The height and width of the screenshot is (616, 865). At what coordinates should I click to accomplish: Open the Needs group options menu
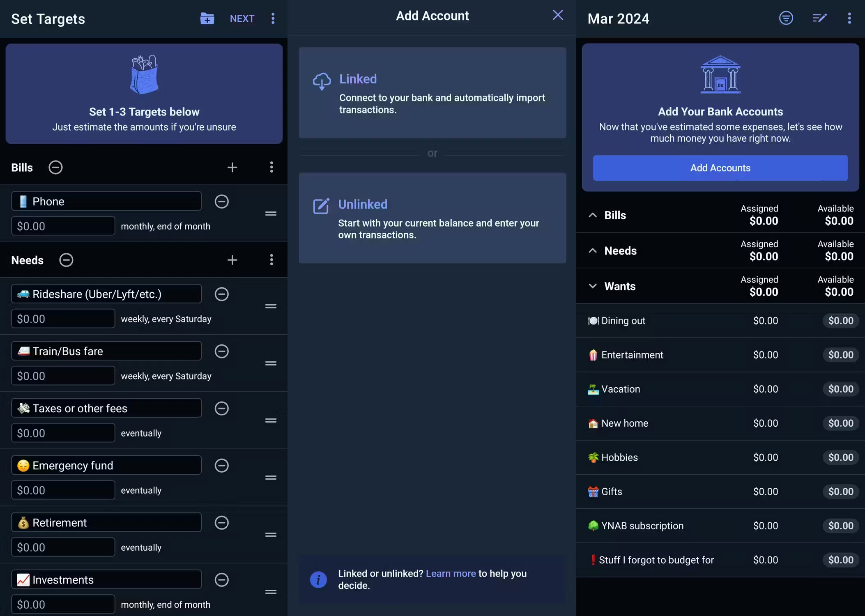(271, 260)
